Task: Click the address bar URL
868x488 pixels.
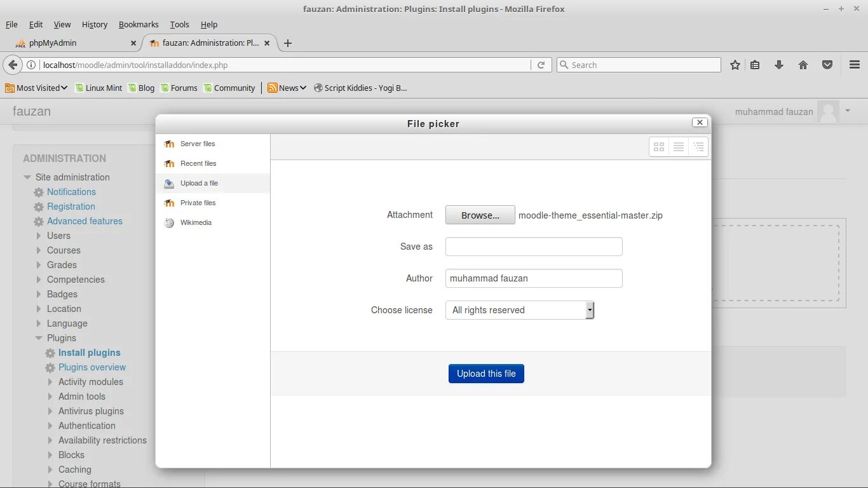Action: click(x=135, y=65)
